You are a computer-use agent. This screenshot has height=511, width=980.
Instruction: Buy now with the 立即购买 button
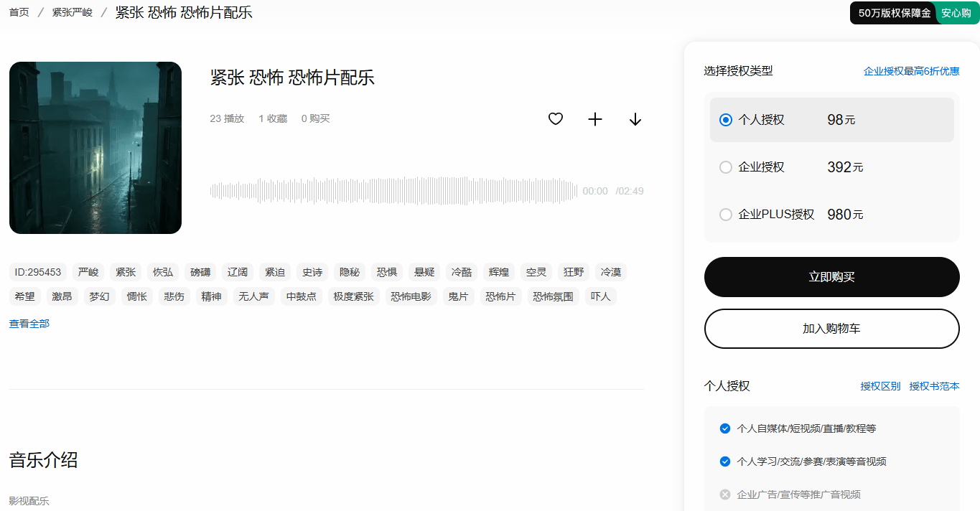pyautogui.click(x=832, y=277)
